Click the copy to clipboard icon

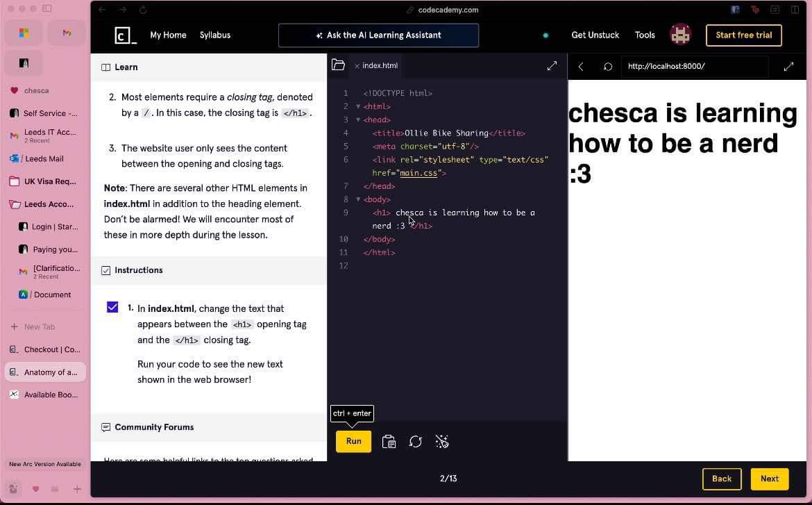[x=389, y=442]
